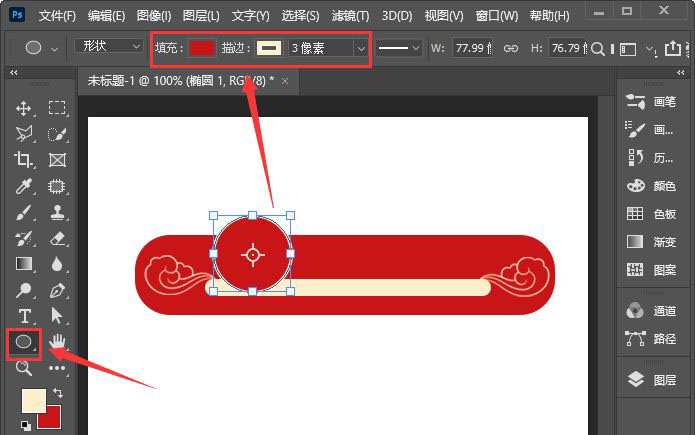Open the 形状 tool mode dropdown
The width and height of the screenshot is (695, 435).
(x=110, y=46)
